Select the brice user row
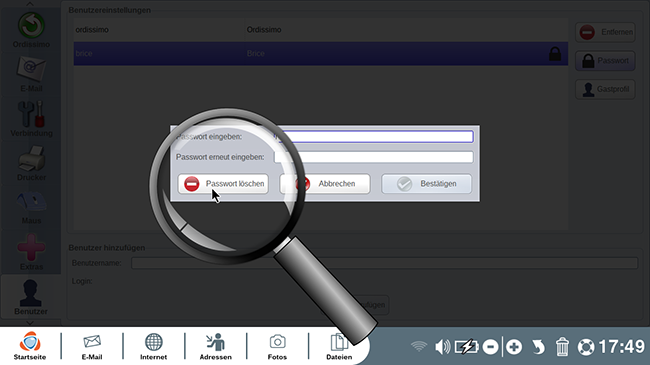The width and height of the screenshot is (650, 365). click(x=320, y=54)
